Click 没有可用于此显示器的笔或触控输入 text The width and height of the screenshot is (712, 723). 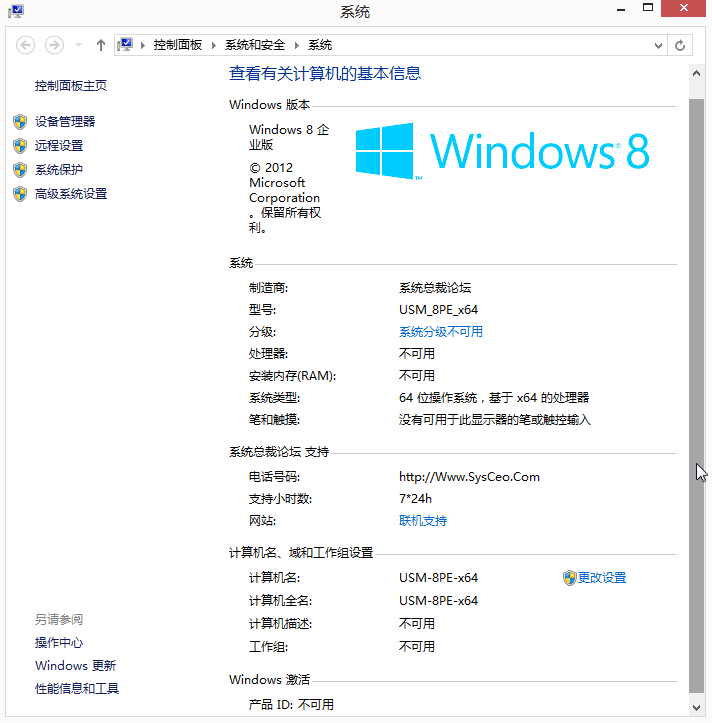494,420
